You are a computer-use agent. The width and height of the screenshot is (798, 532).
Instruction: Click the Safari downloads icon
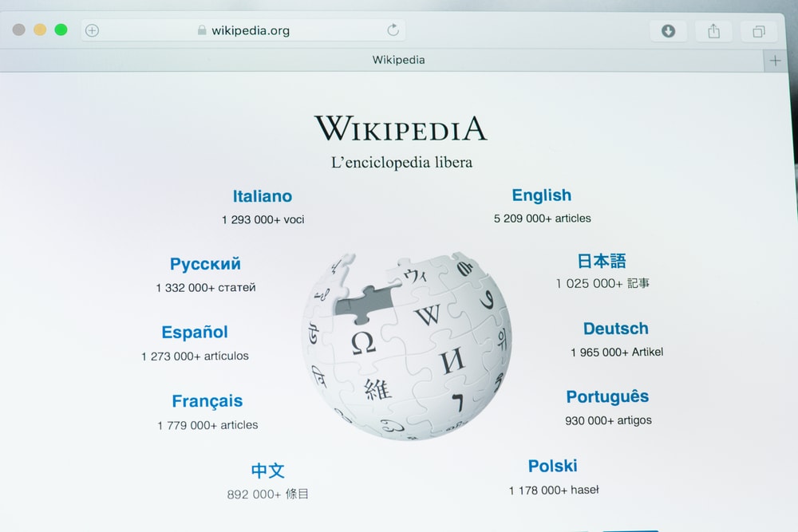tap(668, 31)
